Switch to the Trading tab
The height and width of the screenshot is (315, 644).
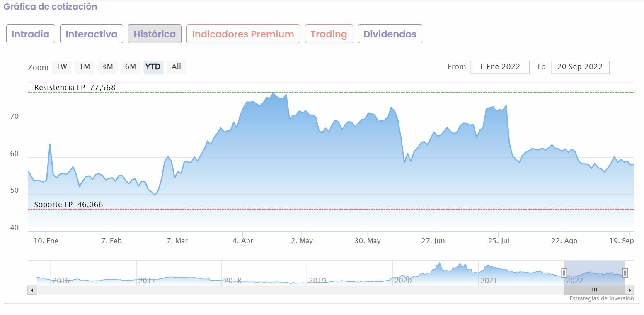pos(329,34)
